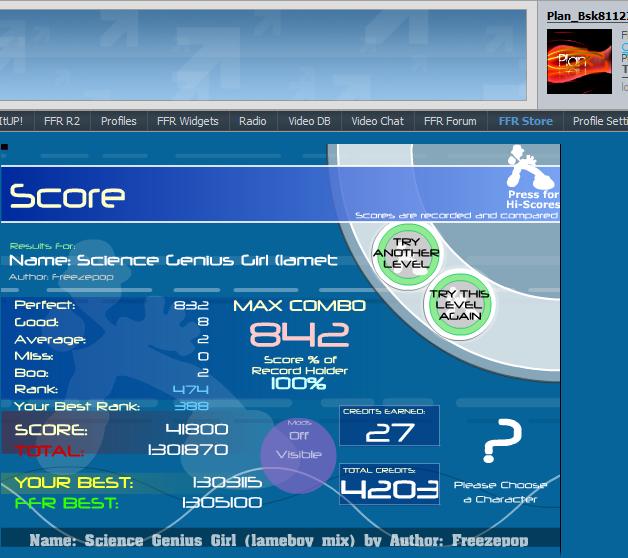Open the Video Chat menu item
The width and height of the screenshot is (628, 558).
(377, 121)
